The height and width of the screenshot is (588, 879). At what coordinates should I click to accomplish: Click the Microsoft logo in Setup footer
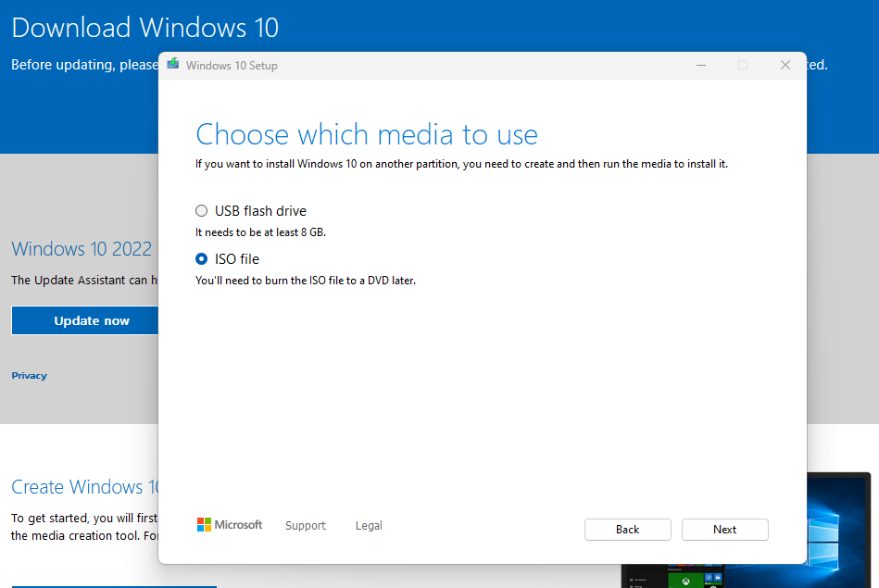coord(230,525)
